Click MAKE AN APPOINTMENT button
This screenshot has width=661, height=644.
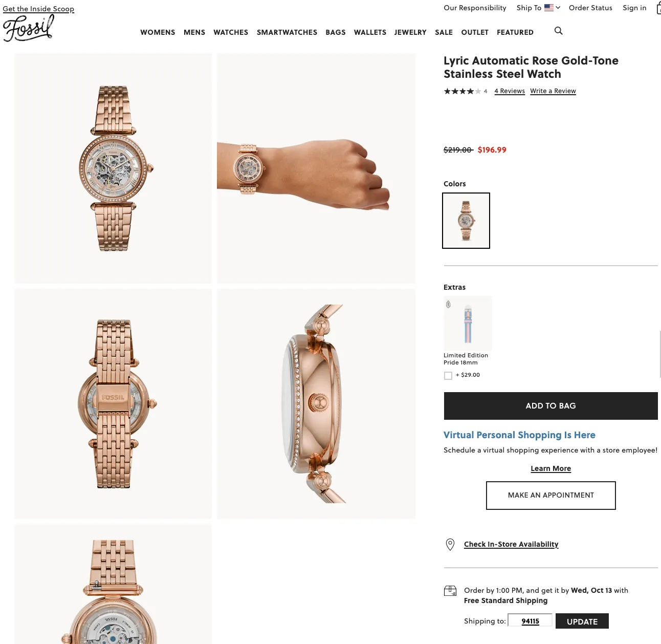[x=551, y=496]
